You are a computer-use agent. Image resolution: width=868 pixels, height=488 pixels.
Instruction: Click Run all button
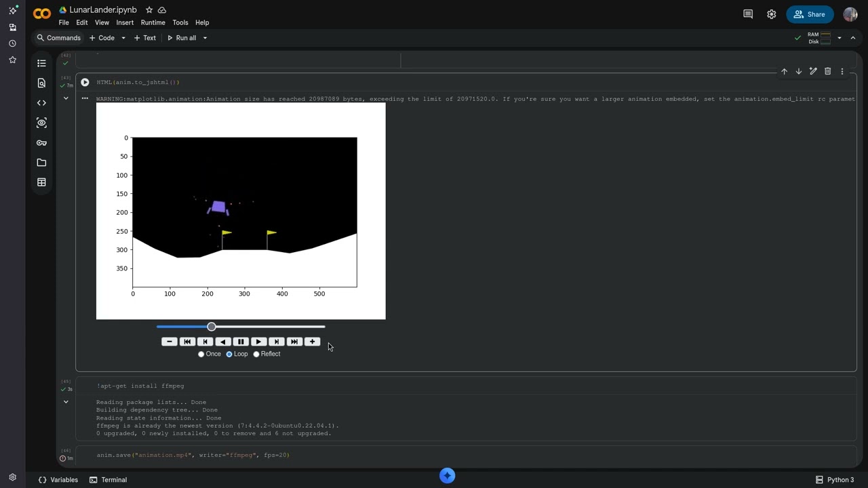182,38
